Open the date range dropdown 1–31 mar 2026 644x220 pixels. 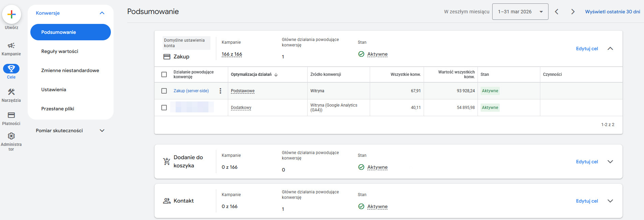tap(520, 12)
